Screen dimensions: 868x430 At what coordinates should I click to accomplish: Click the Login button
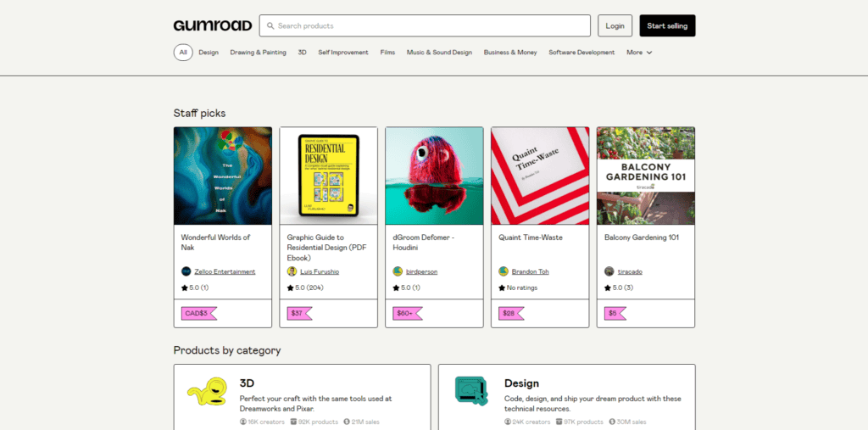point(615,25)
